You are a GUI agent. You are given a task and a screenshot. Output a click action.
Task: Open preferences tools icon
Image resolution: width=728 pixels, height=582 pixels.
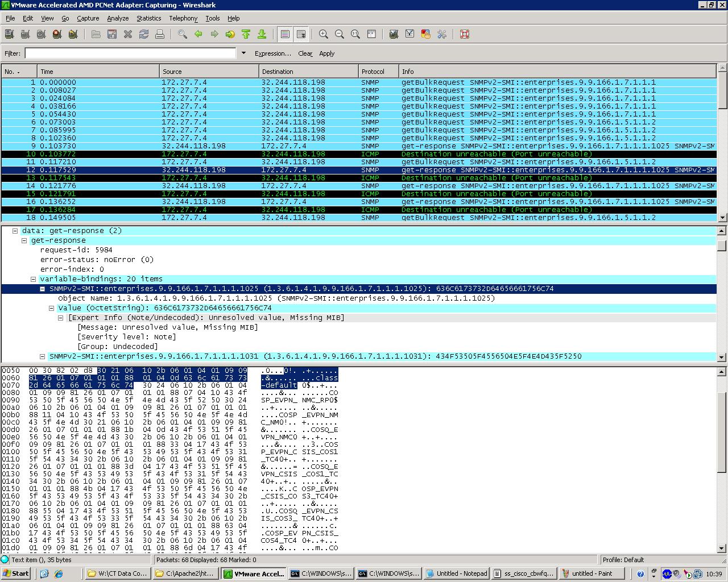(441, 34)
